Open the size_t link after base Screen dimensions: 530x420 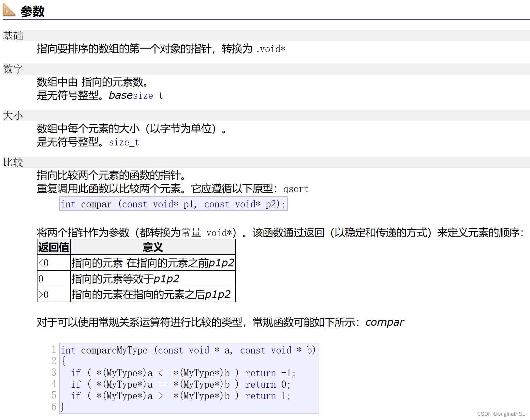click(x=148, y=96)
